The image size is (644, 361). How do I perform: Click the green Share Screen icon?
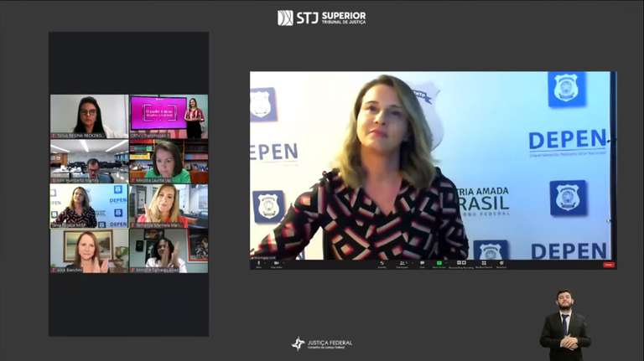click(439, 263)
